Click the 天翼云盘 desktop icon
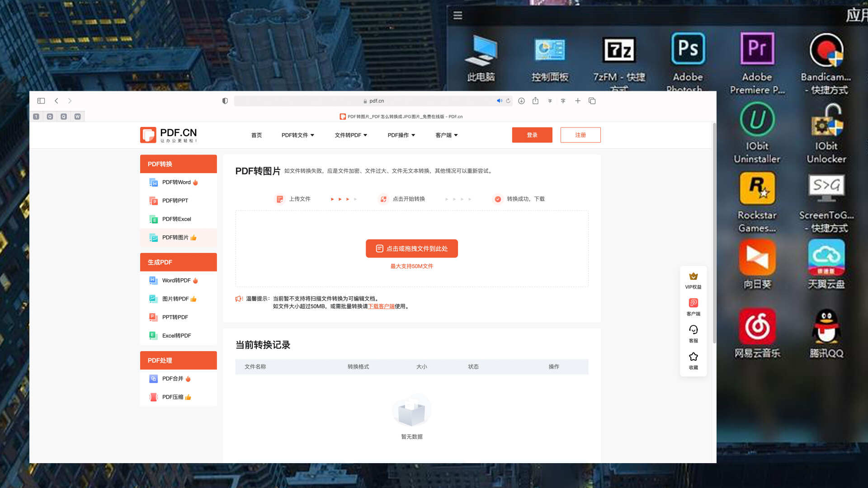The height and width of the screenshot is (488, 868). [x=826, y=264]
